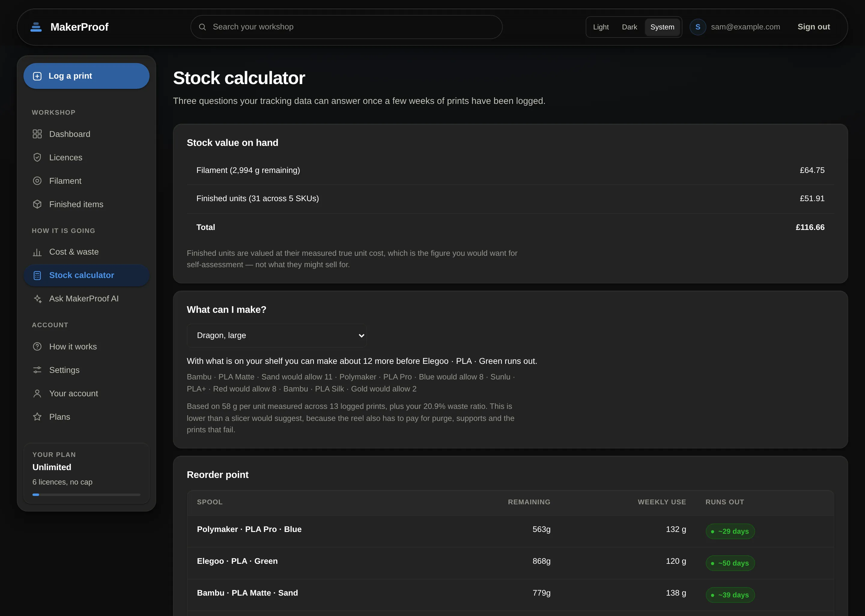
Task: Click the Polymaker · PLA Pro · Blue row
Action: coord(510,531)
